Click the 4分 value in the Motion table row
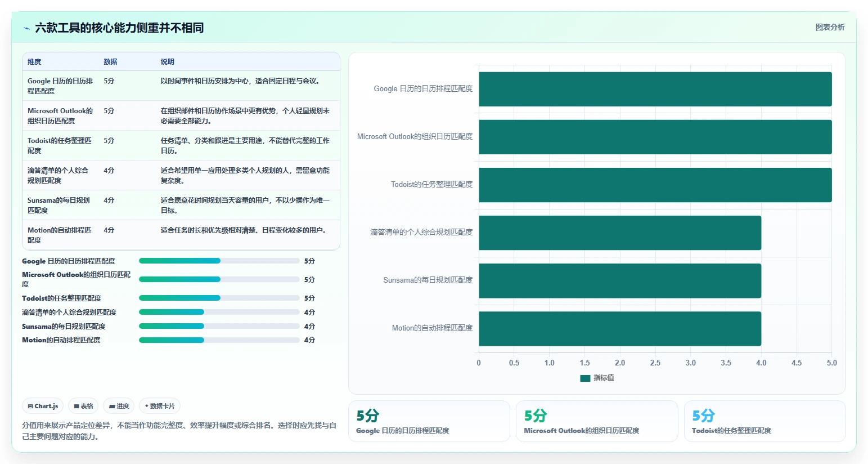Viewport: 868px width, 464px height. pos(109,230)
